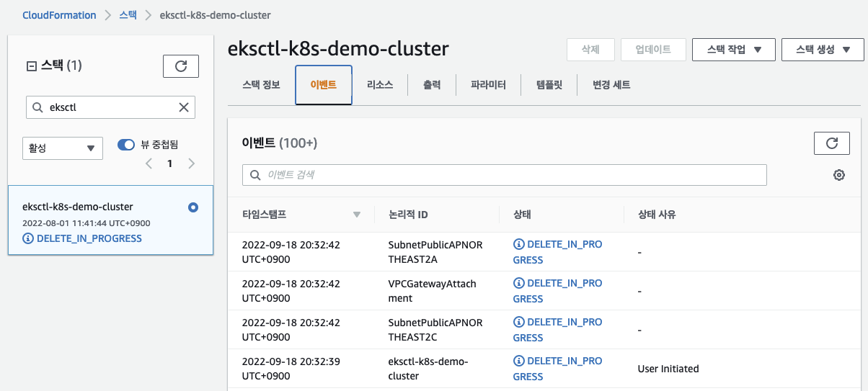The height and width of the screenshot is (391, 868).
Task: Go to next stacks page
Action: pyautogui.click(x=192, y=163)
